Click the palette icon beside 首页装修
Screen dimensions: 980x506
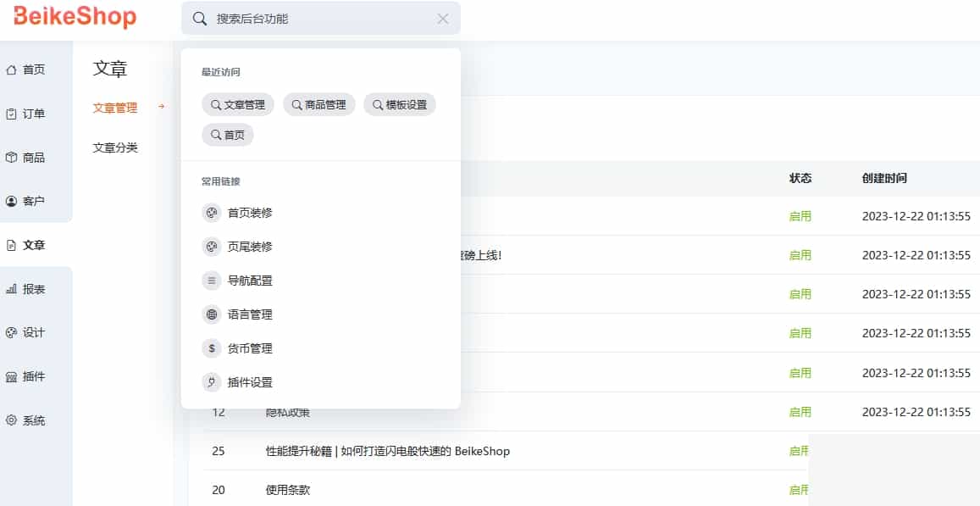pyautogui.click(x=212, y=213)
